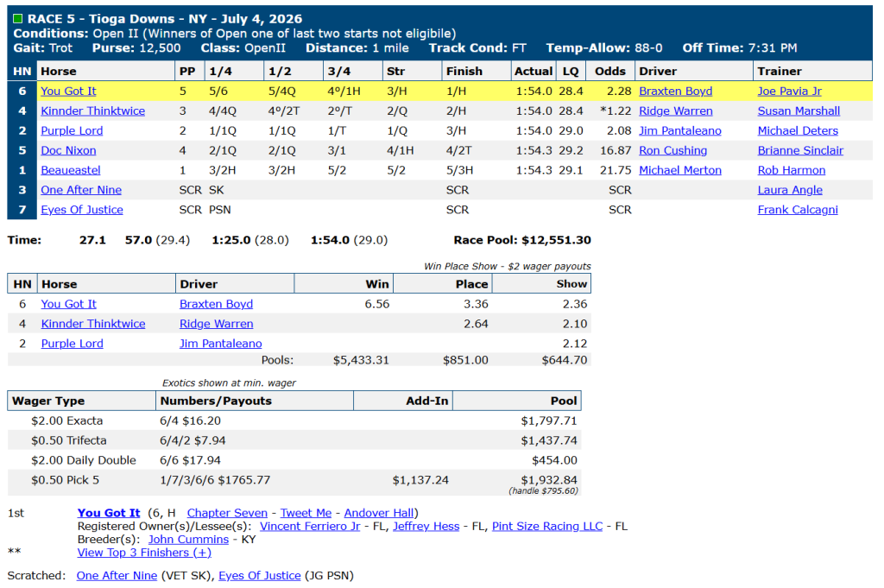Click the Numbers/Payouts column header
The width and height of the screenshot is (884, 588).
[x=255, y=401]
